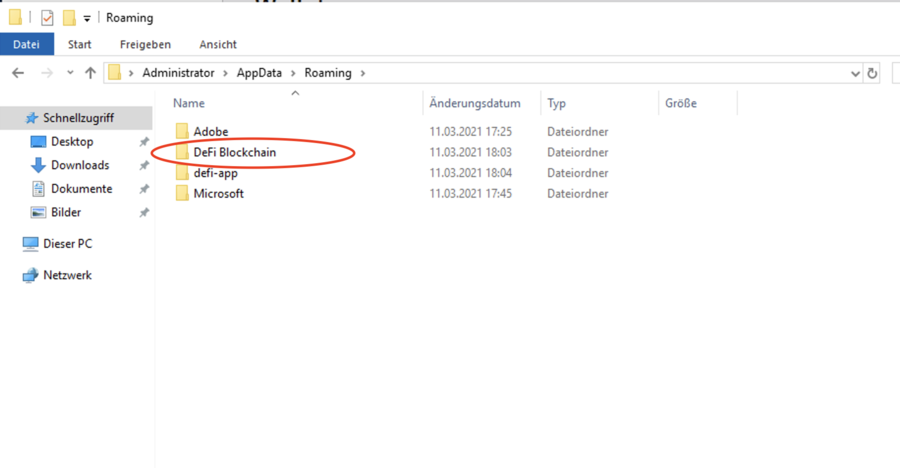Viewport: 900px width, 468px height.
Task: Select Dieser PC in navigation pane
Action: click(67, 243)
